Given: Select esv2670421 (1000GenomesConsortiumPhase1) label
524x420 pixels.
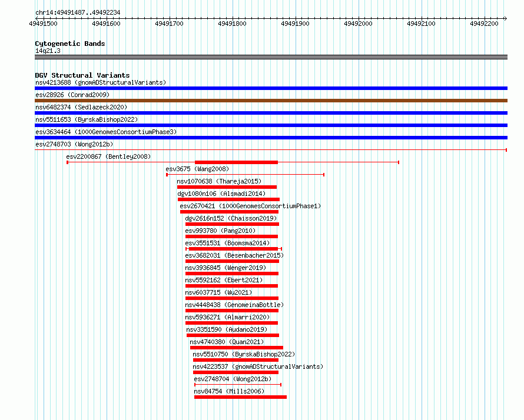Looking at the screenshot, I should [250, 206].
